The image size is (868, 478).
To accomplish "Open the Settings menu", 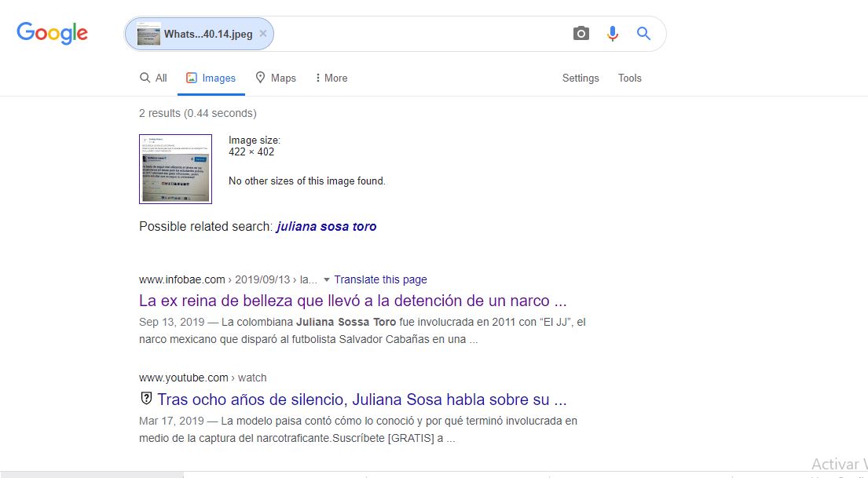I will 580,78.
